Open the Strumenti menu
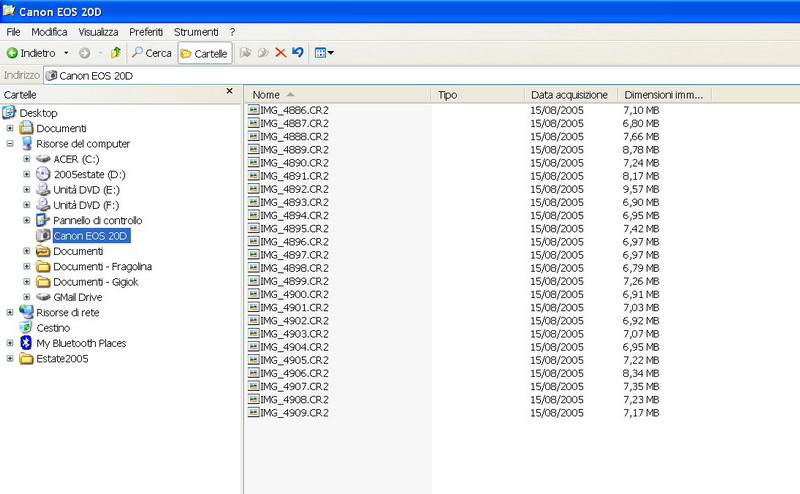 (194, 32)
